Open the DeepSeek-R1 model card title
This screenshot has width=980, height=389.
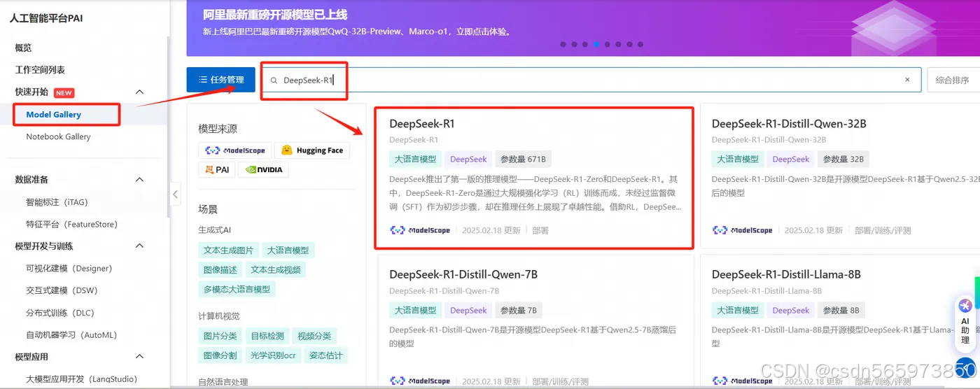click(422, 124)
